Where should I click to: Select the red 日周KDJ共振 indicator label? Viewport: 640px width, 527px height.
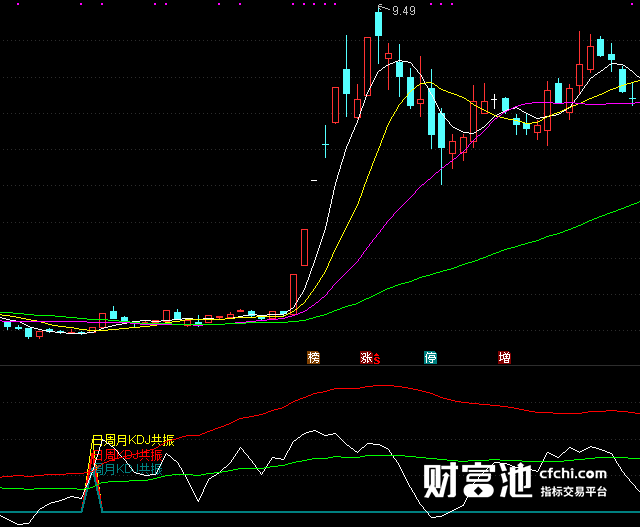128,455
